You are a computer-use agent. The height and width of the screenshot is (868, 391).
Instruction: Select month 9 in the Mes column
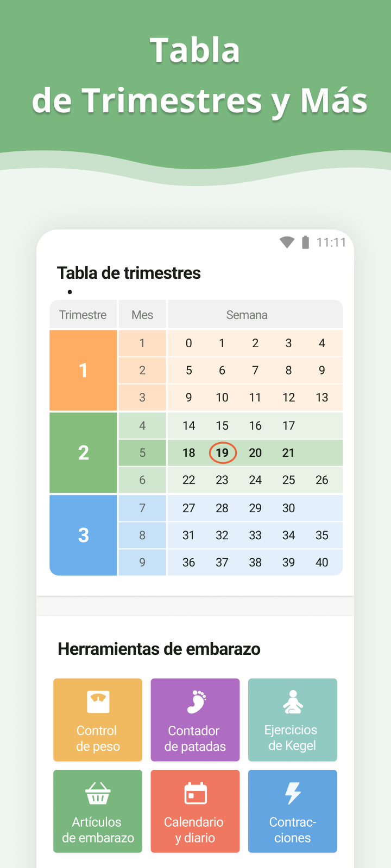tap(142, 562)
